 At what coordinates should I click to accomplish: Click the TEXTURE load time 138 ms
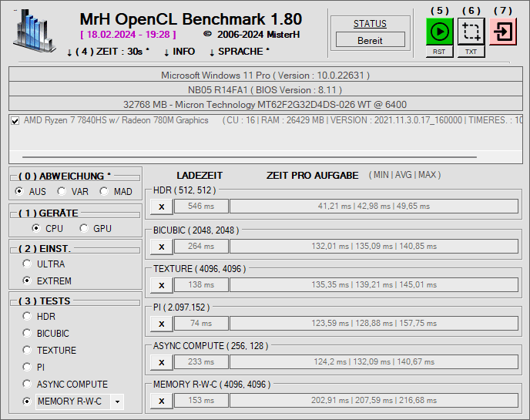201,284
